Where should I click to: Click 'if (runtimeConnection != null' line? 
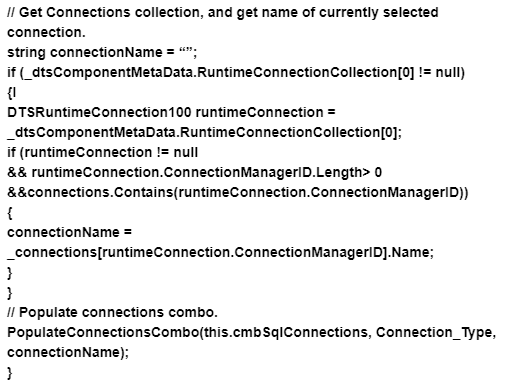click(103, 152)
